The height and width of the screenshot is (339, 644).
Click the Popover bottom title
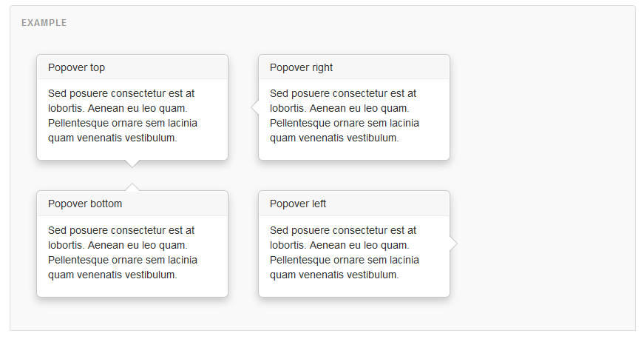[x=85, y=204]
